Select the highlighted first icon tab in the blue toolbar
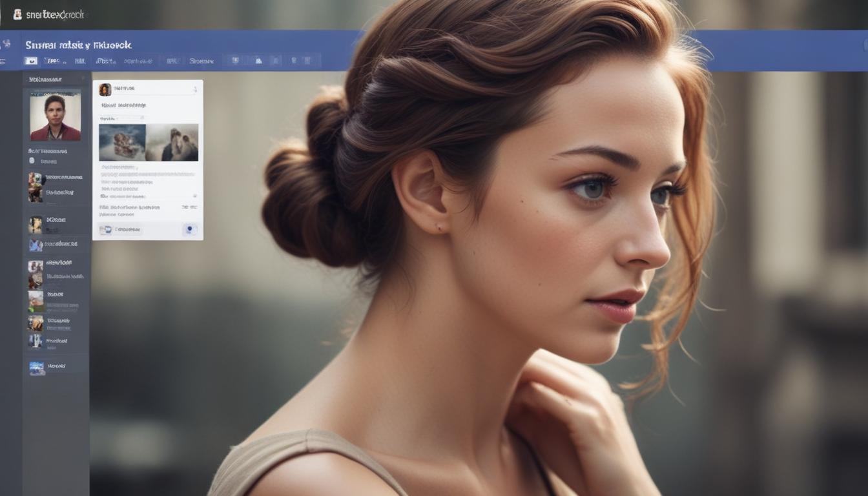868x496 pixels. click(x=30, y=61)
